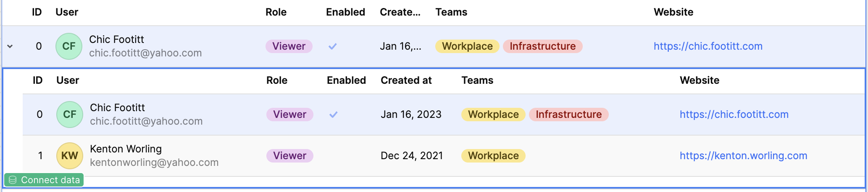Click the CF avatar in the nested table
This screenshot has width=868, height=192.
tap(70, 115)
